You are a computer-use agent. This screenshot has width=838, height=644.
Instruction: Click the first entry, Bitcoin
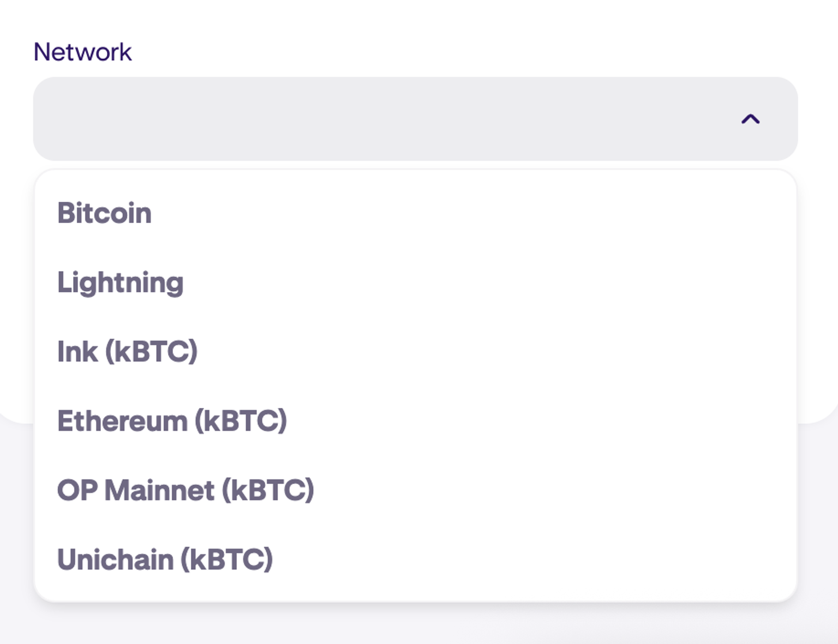pos(105,213)
